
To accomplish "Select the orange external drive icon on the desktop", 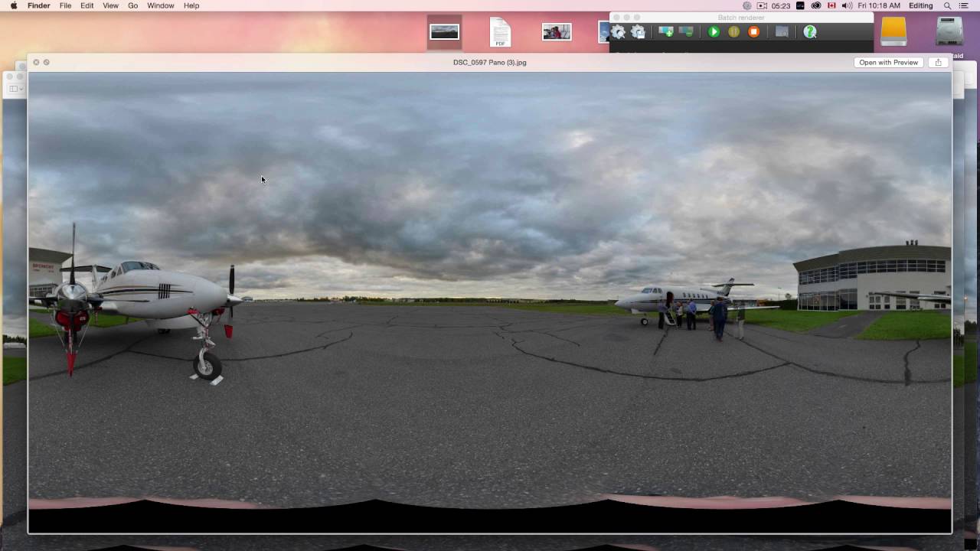I will point(893,31).
